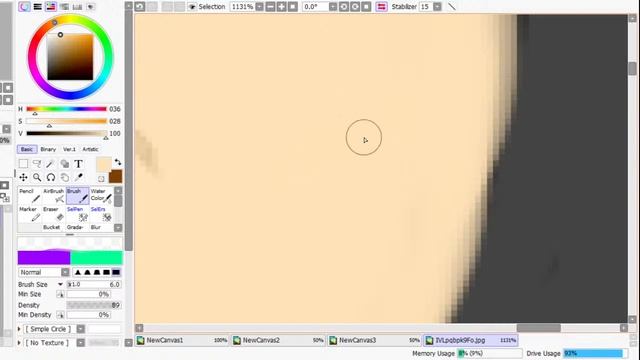Select the flat brush edge shape
Screen dimensions: 640x360
pos(116,272)
